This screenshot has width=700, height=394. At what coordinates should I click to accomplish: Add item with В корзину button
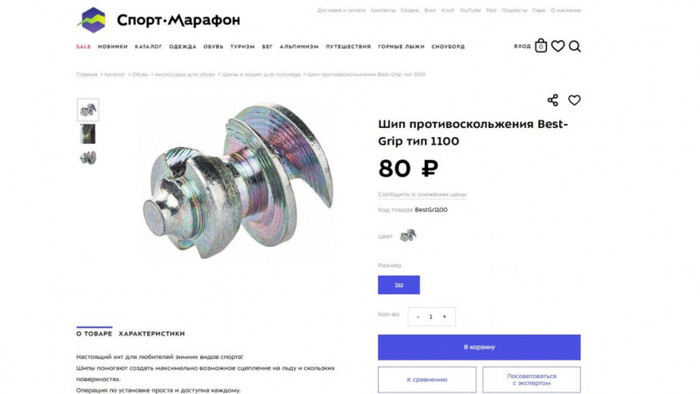(x=479, y=347)
